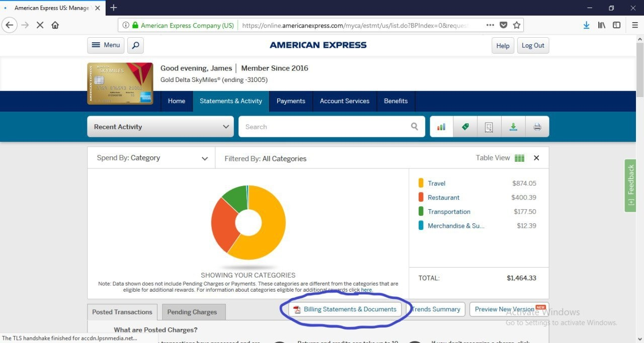Click the Filtered By: All Categories label
The image size is (644, 343).
[x=265, y=158]
